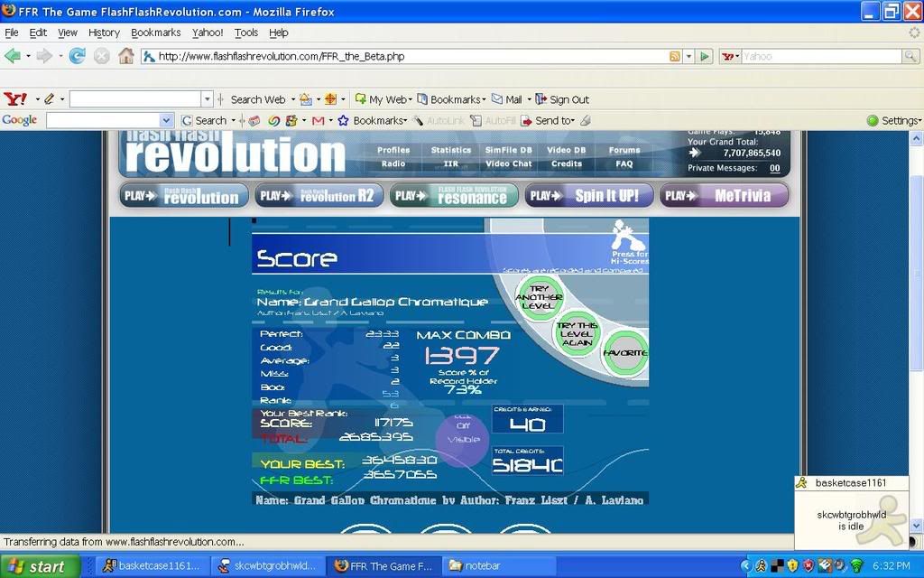Open the Bookmarks menu in menu bar
The image size is (924, 578).
point(155,33)
